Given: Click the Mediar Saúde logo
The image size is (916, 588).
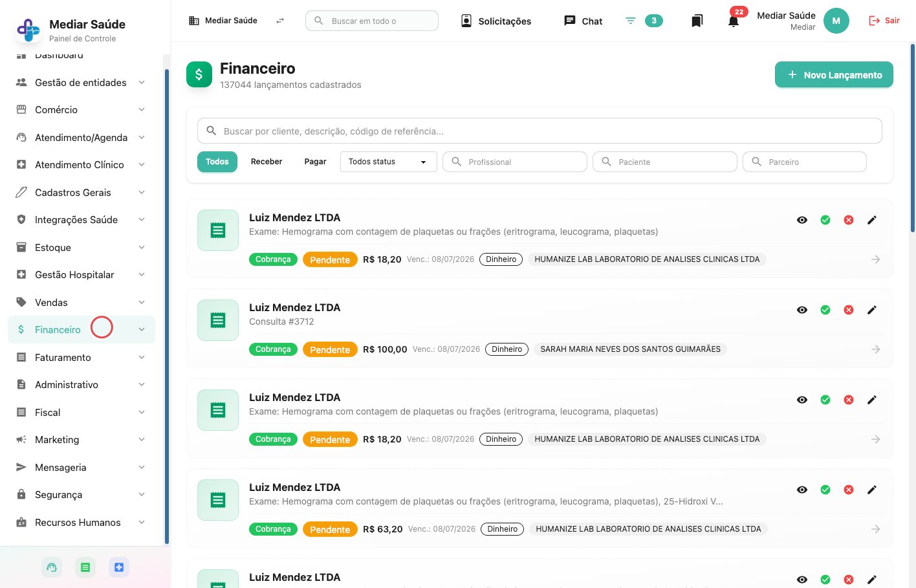Looking at the screenshot, I should pos(28,30).
